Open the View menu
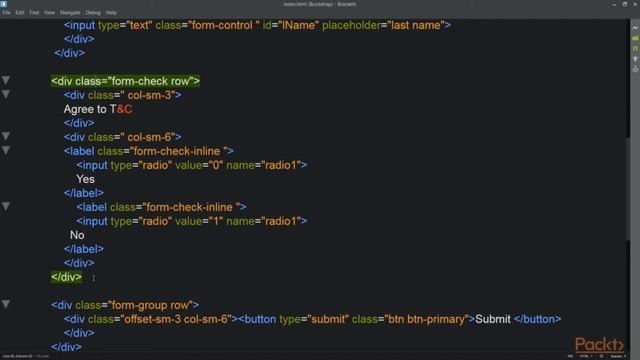Viewport: 640px width, 360px height. coord(49,13)
